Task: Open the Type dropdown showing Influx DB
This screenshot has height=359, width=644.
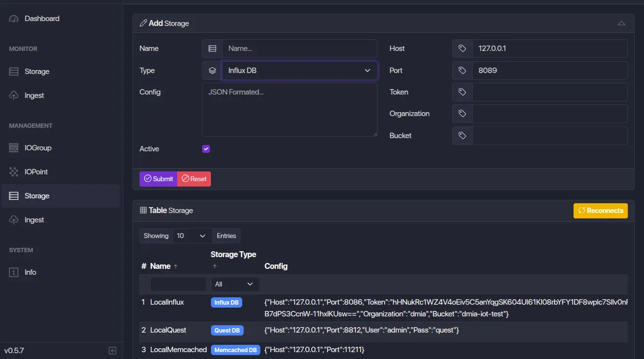Action: pyautogui.click(x=300, y=71)
